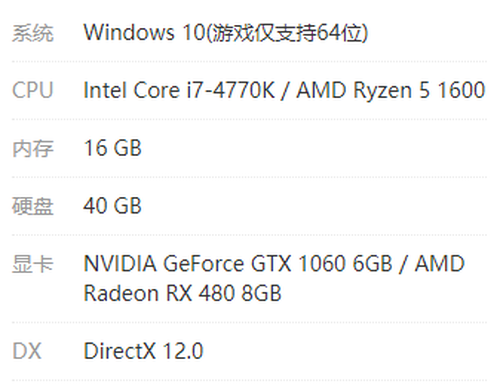Click the DirectX 12.0 value
500x384 pixels.
[143, 351]
